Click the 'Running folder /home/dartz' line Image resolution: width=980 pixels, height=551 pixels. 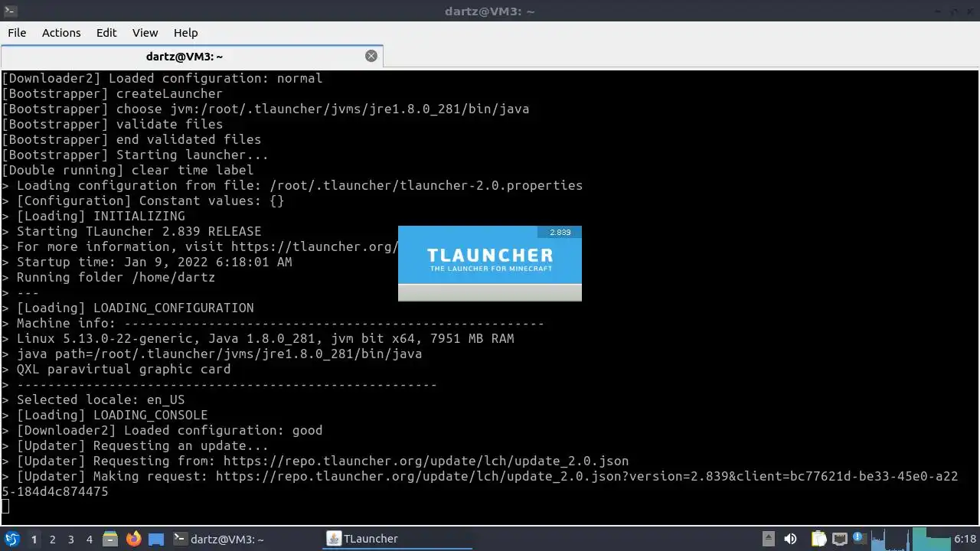click(x=109, y=277)
